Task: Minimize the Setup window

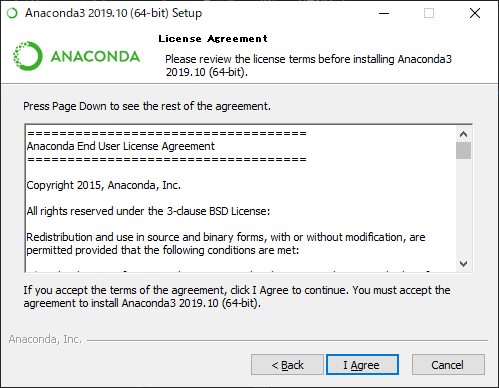Action: 384,13
